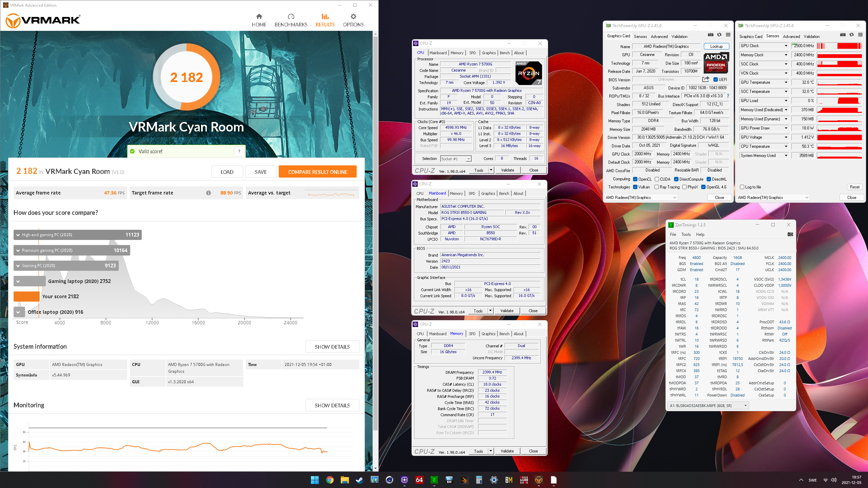Click Bus Interface question mark in GPU-Z
Screen dimensions: 868x488
[728, 96]
